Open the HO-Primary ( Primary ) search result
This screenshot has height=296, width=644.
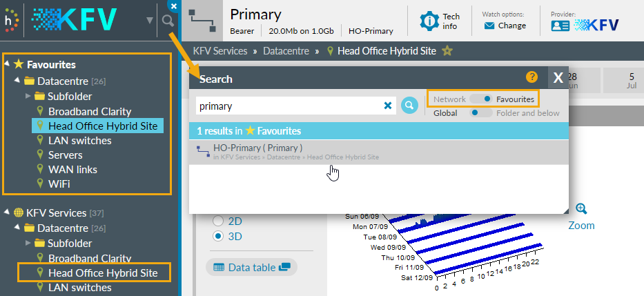pyautogui.click(x=257, y=148)
